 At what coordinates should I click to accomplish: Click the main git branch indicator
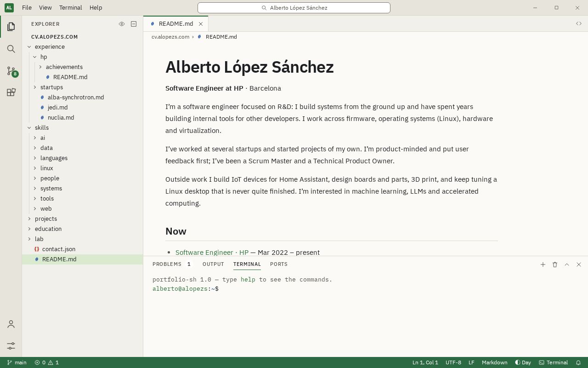[x=17, y=362]
